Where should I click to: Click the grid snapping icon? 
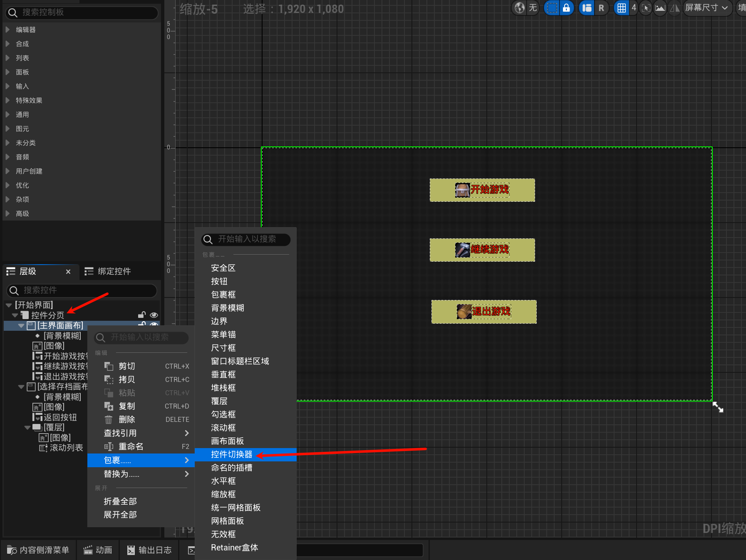tap(621, 8)
